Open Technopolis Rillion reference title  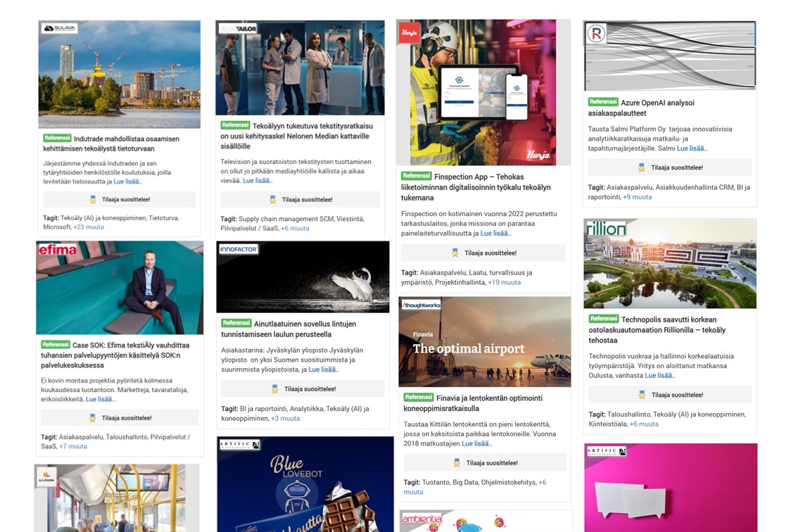tap(657, 330)
